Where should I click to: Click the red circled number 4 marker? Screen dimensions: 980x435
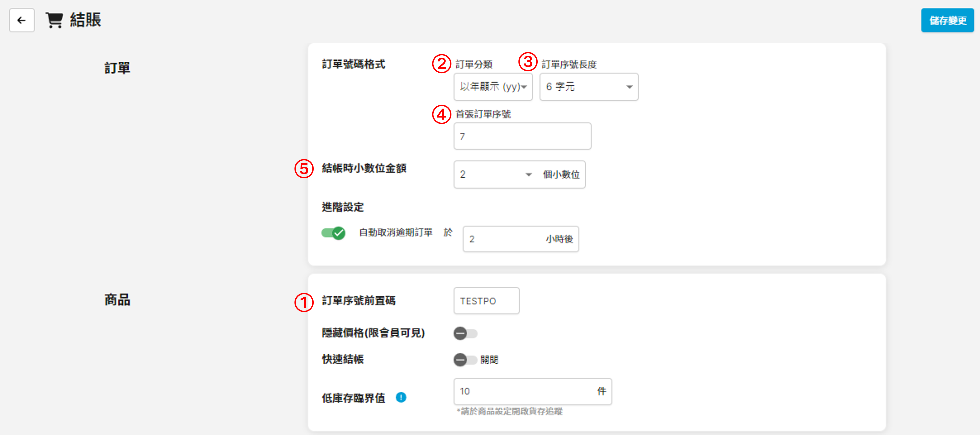coord(441,114)
